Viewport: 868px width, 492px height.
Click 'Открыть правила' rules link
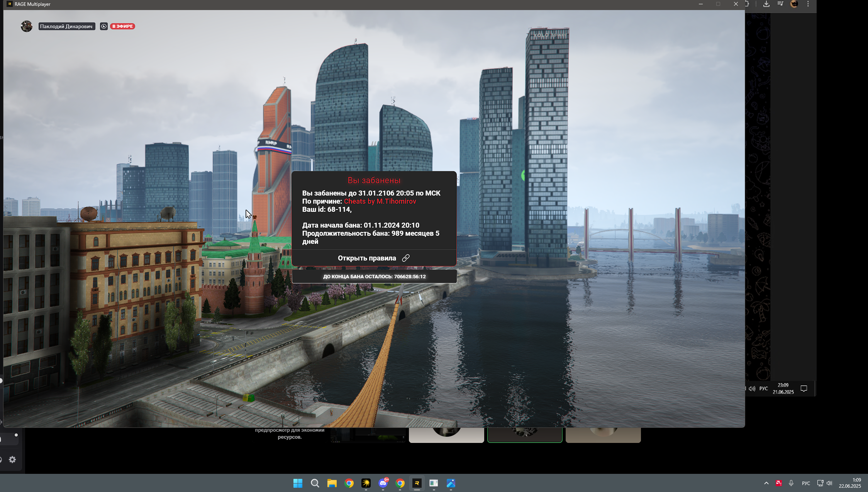[366, 258]
